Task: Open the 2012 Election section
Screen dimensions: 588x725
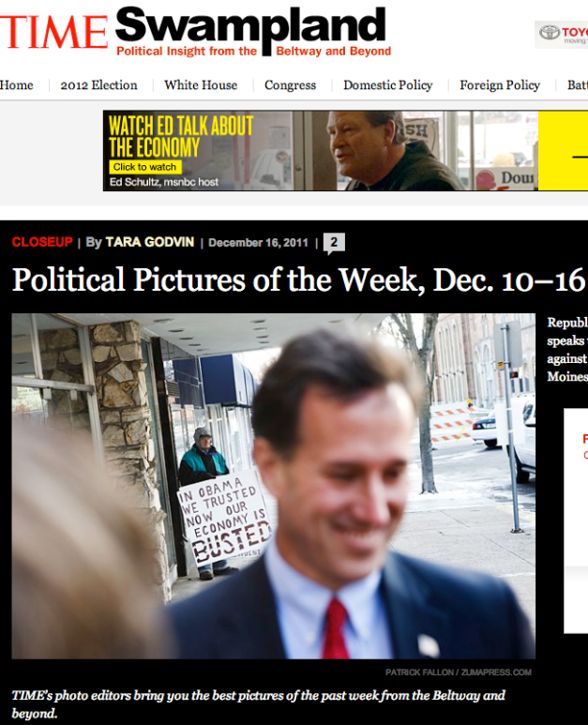Action: tap(98, 85)
